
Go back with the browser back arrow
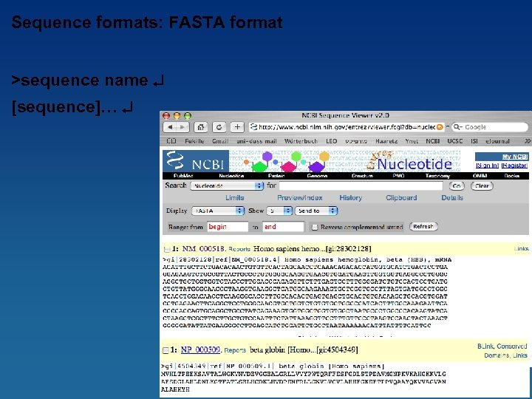click(171, 127)
